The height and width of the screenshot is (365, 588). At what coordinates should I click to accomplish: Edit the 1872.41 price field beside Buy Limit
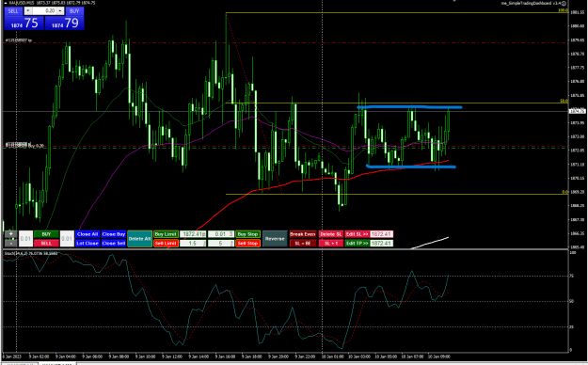193,234
